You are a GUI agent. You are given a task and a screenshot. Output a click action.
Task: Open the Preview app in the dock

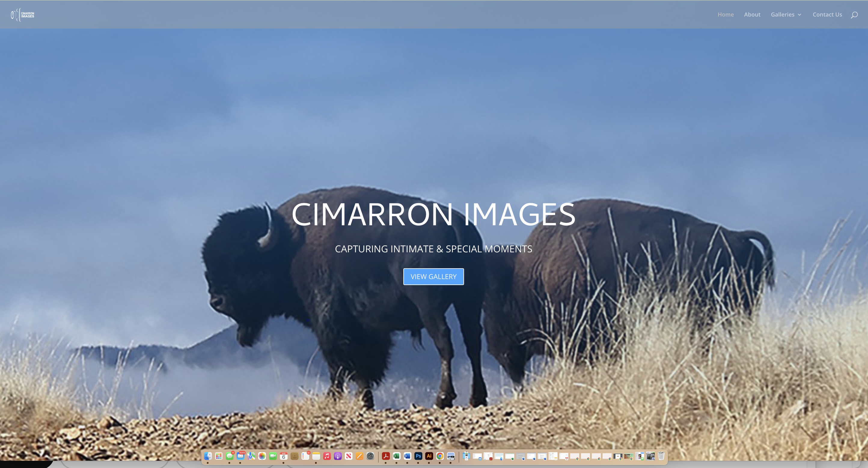[x=451, y=456]
